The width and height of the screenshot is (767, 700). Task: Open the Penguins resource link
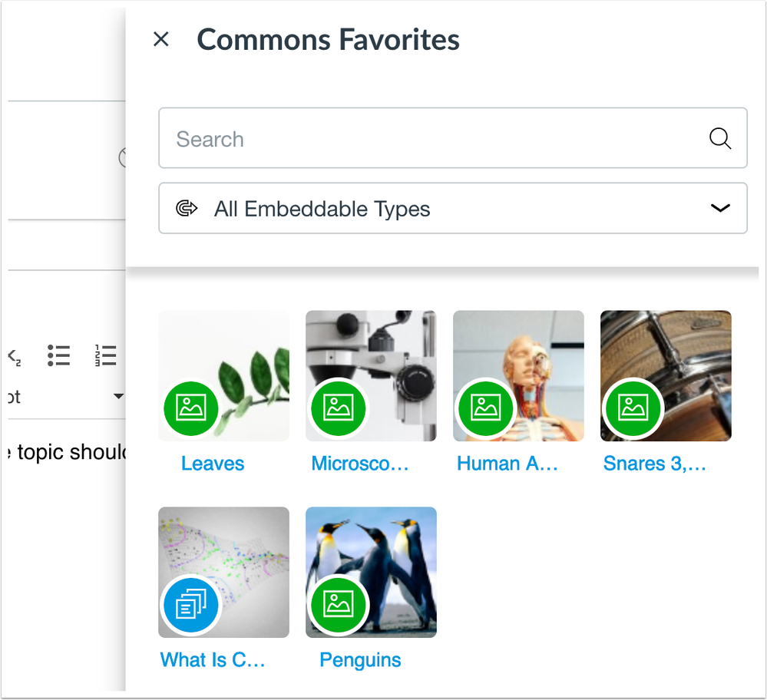point(359,660)
